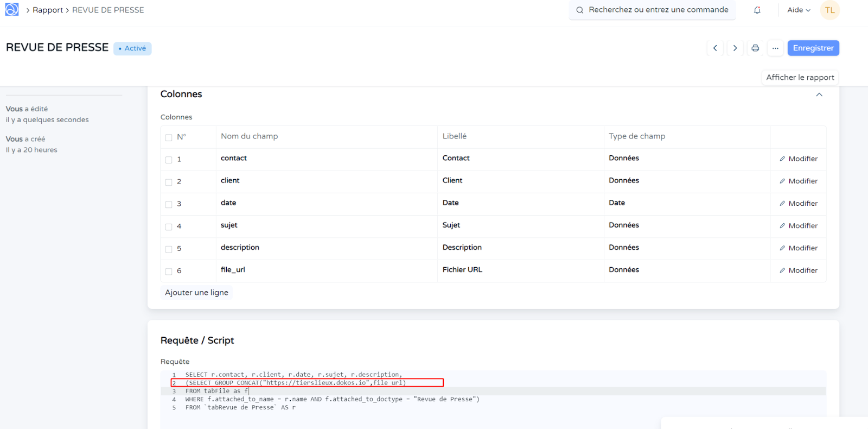Tick the checkbox for row 1 contact
Screen dimensions: 868x429
pos(169,160)
